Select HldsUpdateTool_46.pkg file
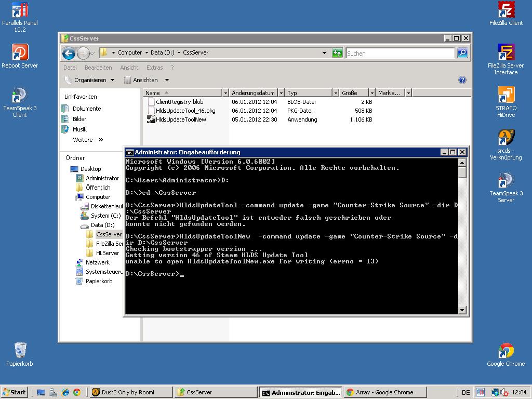Viewport: 532px width, 399px height. (185, 111)
